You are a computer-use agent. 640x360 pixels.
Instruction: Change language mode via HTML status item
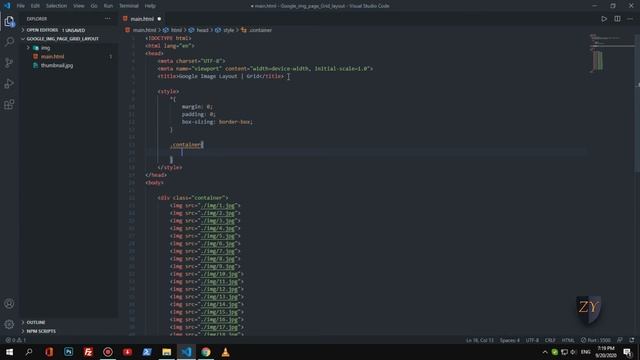pyautogui.click(x=568, y=340)
